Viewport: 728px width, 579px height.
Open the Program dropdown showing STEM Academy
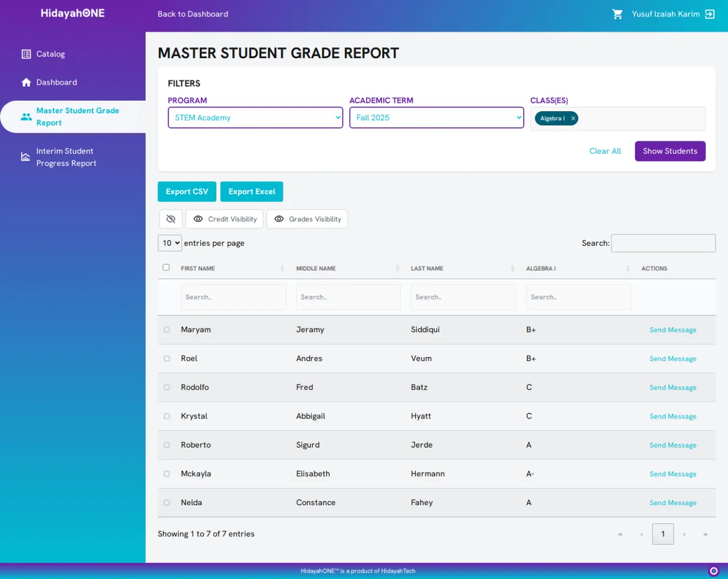click(x=255, y=117)
